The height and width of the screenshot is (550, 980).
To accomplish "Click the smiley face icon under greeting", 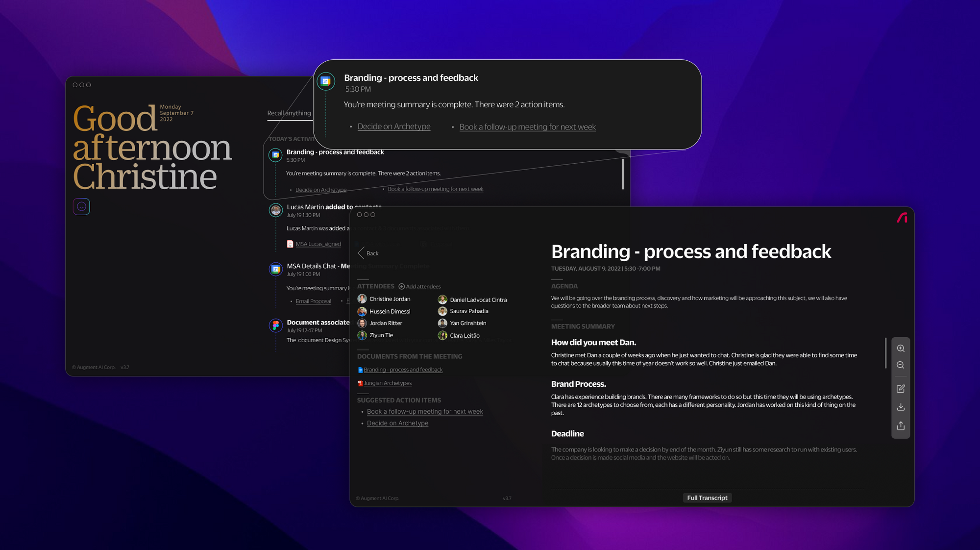I will [81, 206].
